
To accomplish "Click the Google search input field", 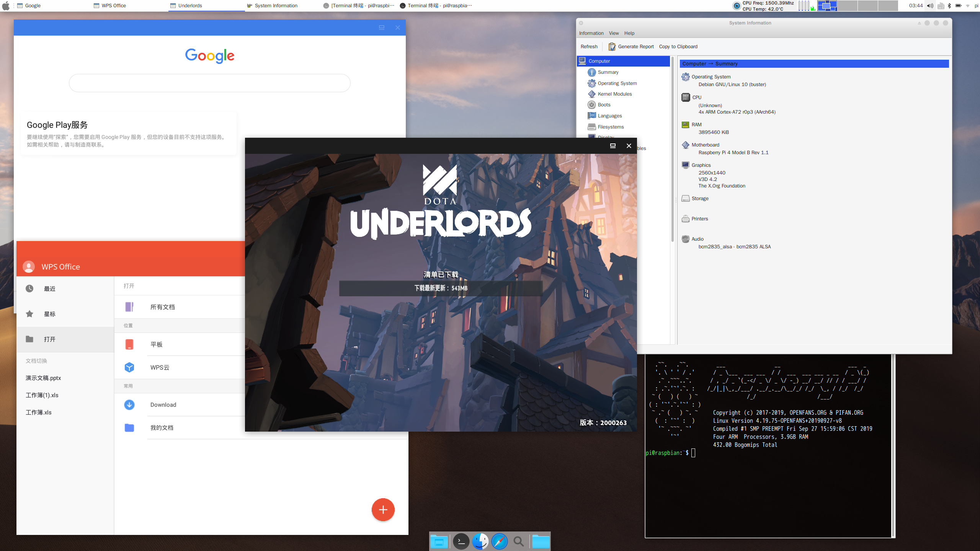I will pyautogui.click(x=210, y=83).
